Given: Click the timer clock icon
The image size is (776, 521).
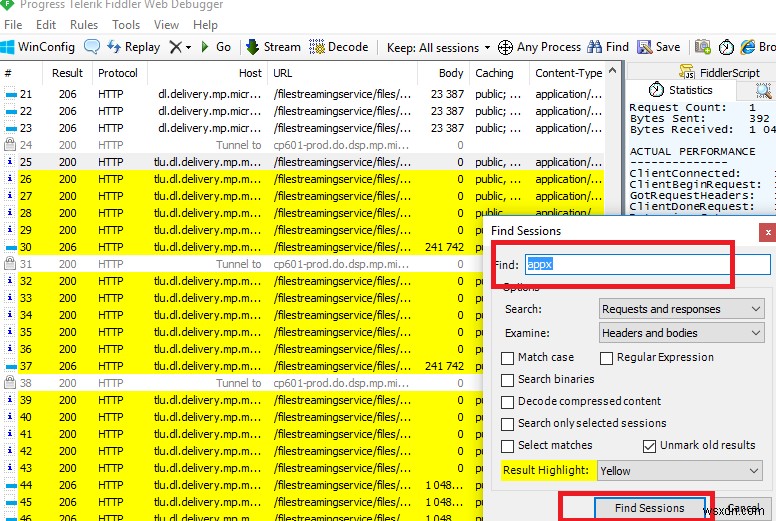Looking at the screenshot, I should 726,47.
